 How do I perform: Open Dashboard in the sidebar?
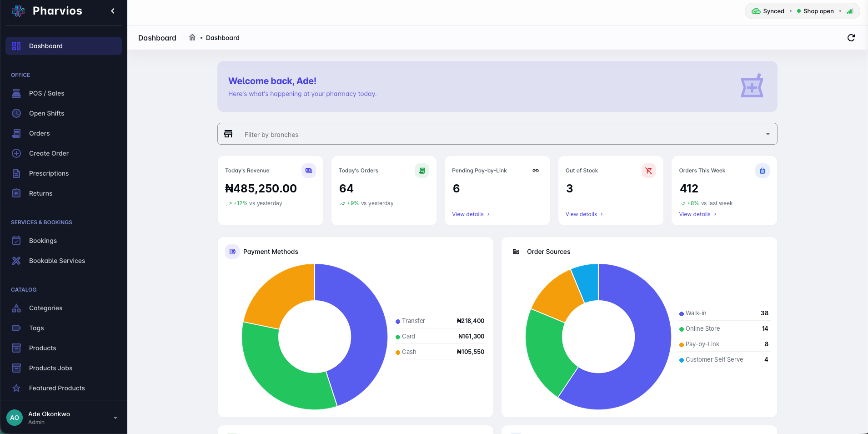(x=64, y=46)
